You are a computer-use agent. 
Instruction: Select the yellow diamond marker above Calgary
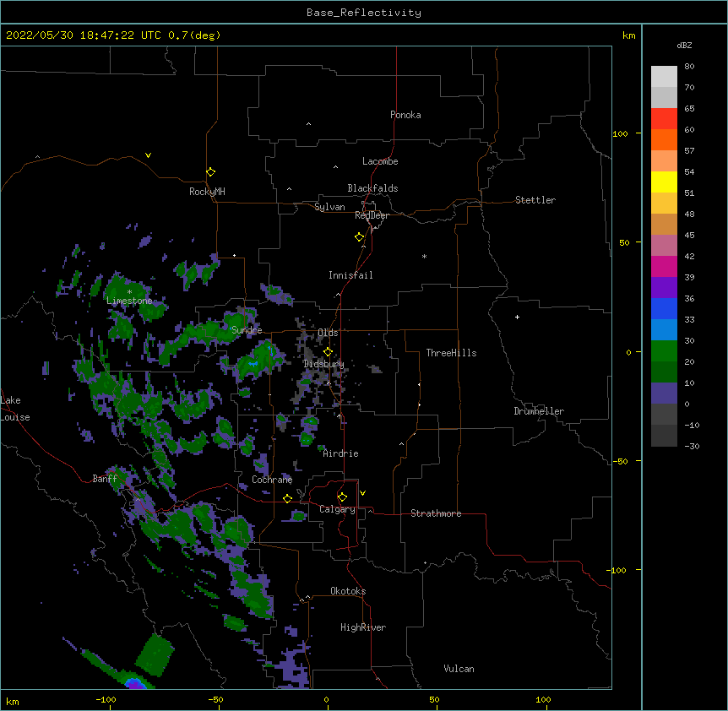pos(342,497)
